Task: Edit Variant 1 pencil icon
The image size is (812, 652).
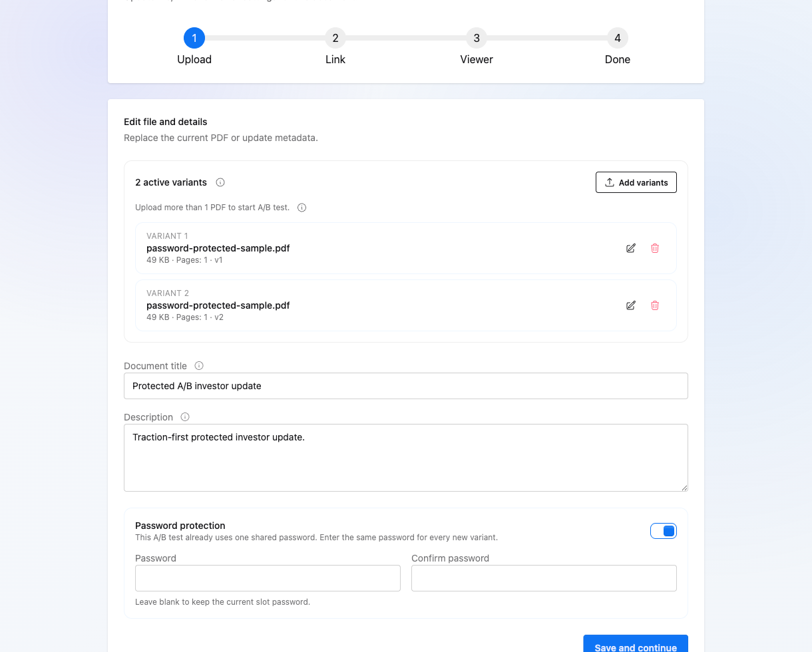Action: (x=631, y=248)
